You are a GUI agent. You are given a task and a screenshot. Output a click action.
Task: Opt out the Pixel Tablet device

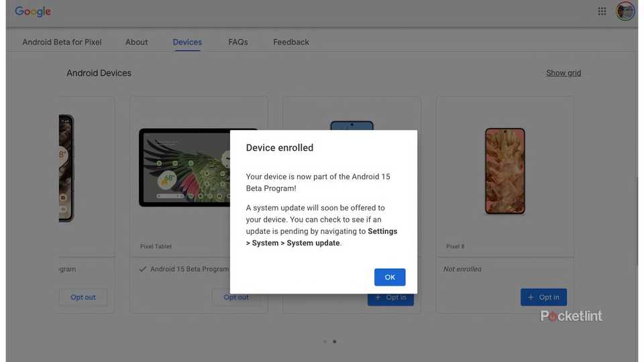(x=236, y=297)
